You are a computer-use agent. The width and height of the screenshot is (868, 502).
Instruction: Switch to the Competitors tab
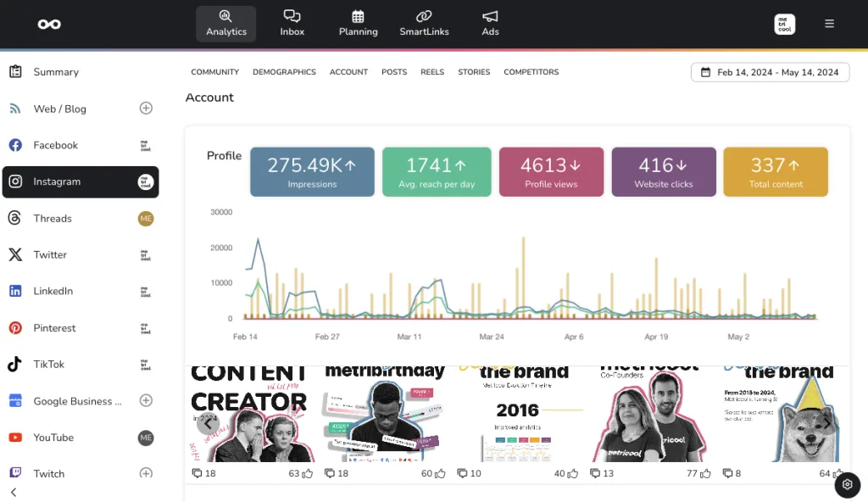531,72
